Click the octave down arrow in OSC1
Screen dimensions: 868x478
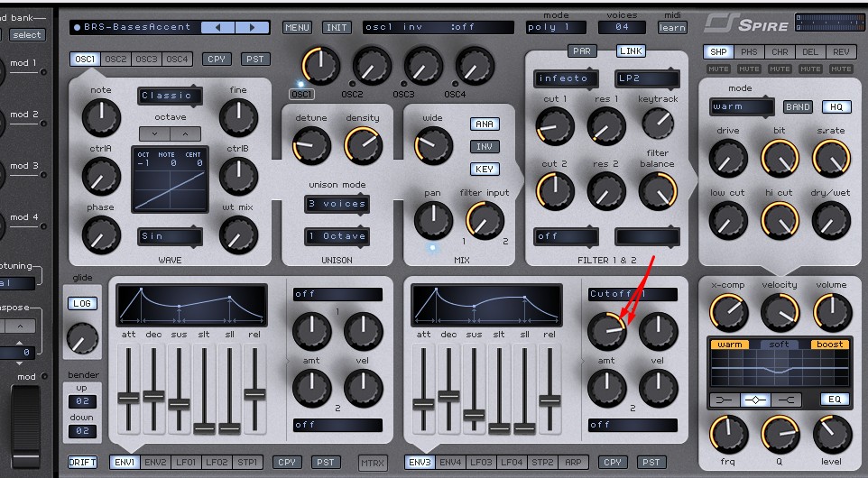[x=154, y=133]
